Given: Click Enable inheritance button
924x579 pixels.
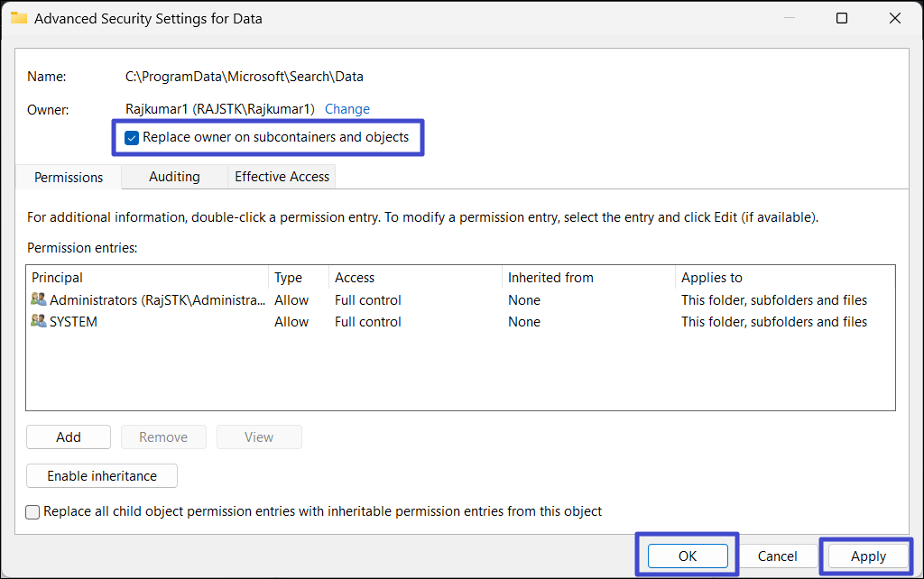Looking at the screenshot, I should pyautogui.click(x=102, y=476).
